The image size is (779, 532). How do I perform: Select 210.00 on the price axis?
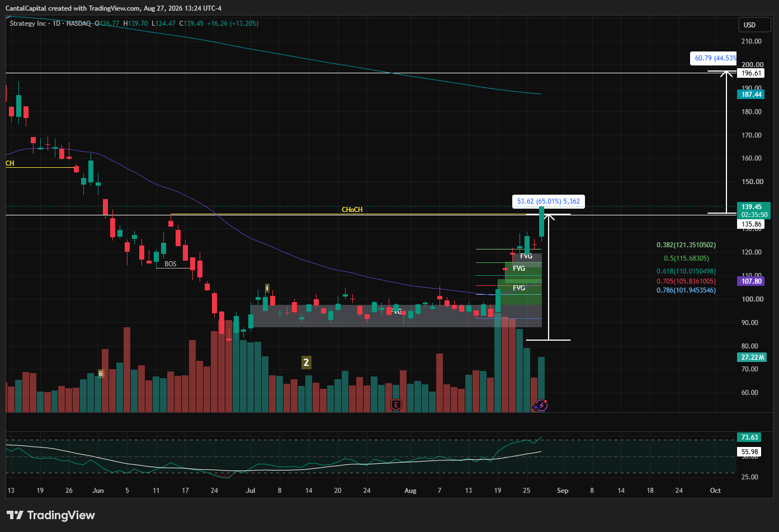click(x=752, y=41)
